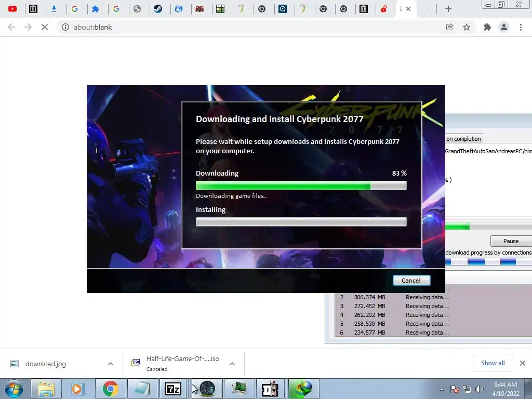Open the Extensions puzzle menu
The height and width of the screenshot is (399, 532).
[x=487, y=27]
